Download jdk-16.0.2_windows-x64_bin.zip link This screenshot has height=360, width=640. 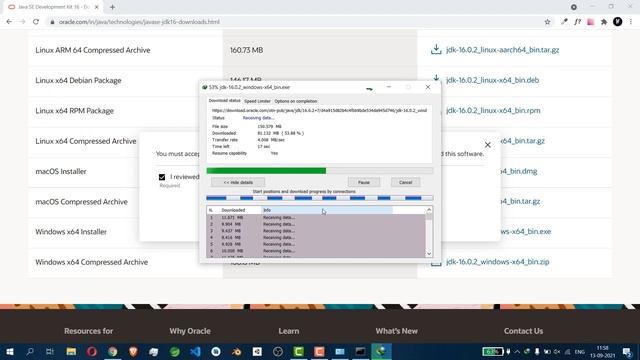click(x=498, y=262)
